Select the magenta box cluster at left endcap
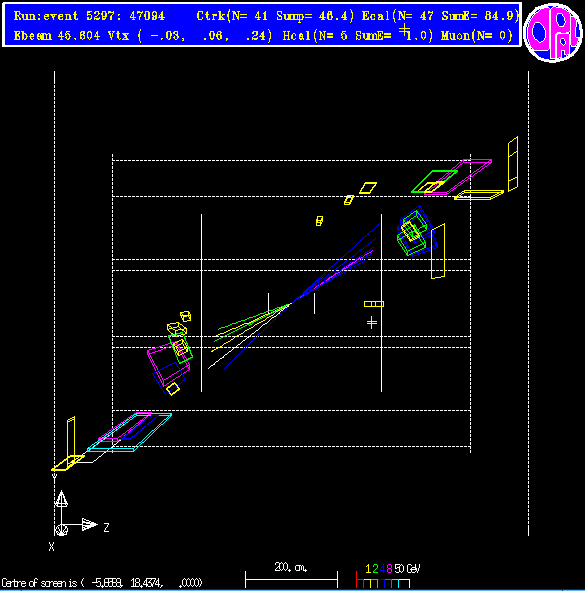 coord(165,365)
